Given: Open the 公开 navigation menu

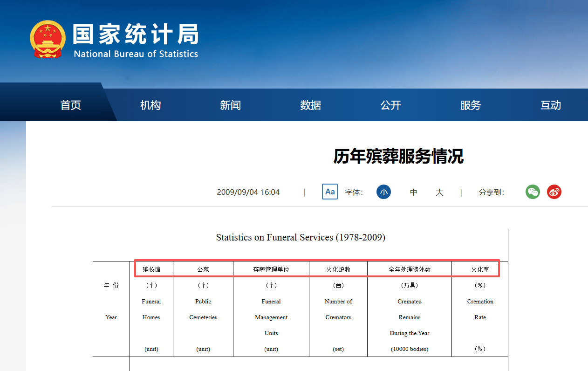Looking at the screenshot, I should (390, 105).
